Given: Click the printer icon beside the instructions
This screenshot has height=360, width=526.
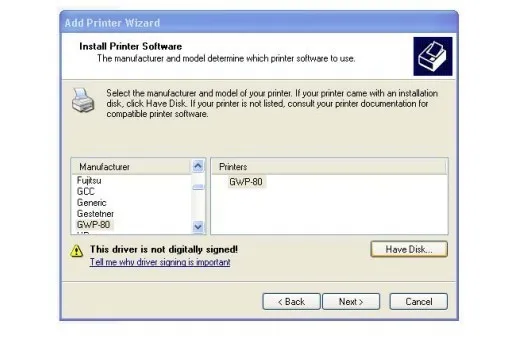Looking at the screenshot, I should (x=83, y=100).
